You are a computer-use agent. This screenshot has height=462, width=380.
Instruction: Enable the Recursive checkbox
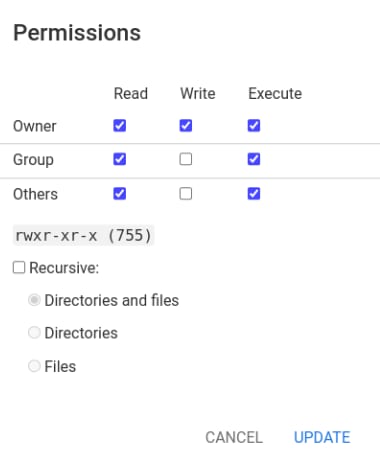coord(19,267)
